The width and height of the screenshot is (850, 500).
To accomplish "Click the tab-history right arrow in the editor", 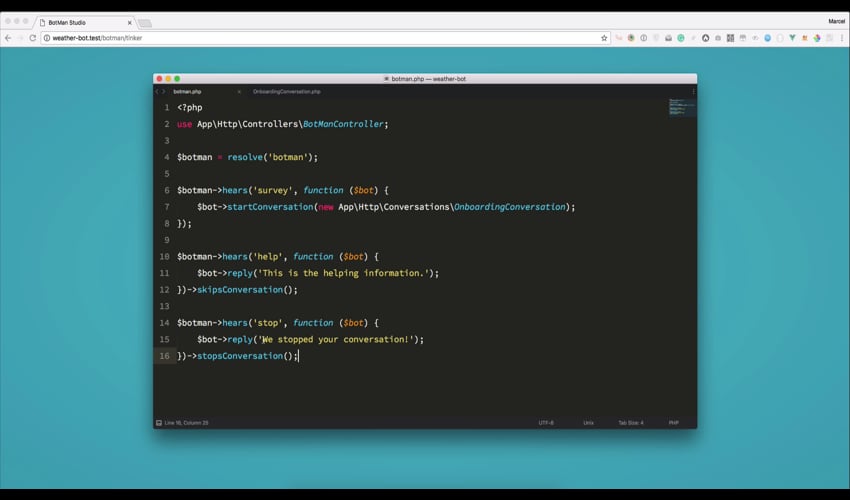I will click(164, 92).
